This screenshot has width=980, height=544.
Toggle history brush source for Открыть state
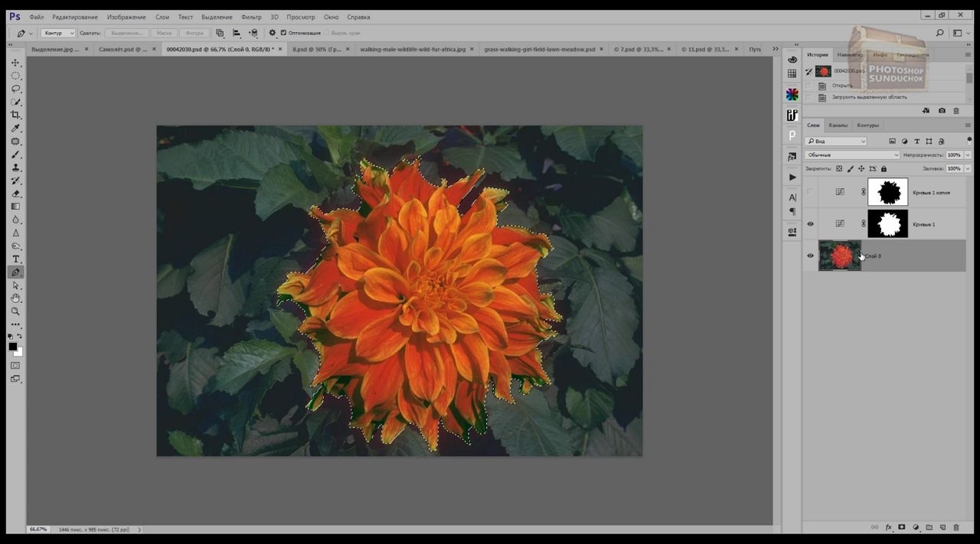[x=809, y=86]
